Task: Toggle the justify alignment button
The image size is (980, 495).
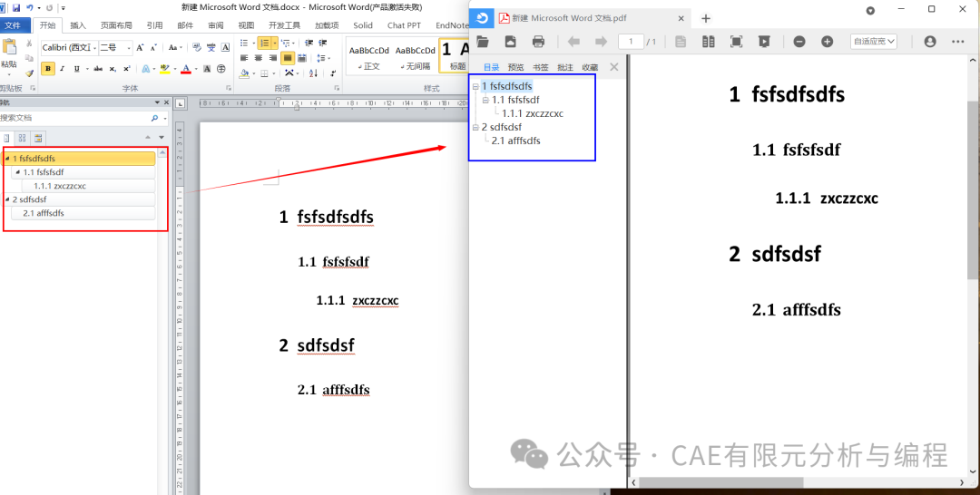Action: coord(288,58)
